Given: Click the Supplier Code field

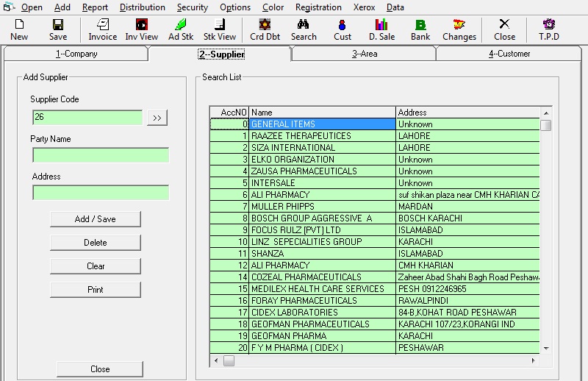Looking at the screenshot, I should click(87, 117).
